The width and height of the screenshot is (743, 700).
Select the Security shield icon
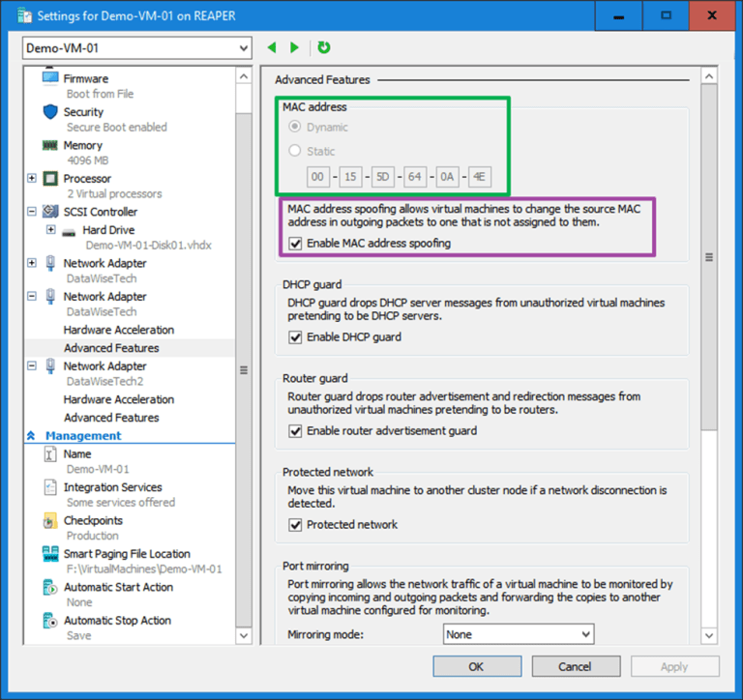[50, 112]
